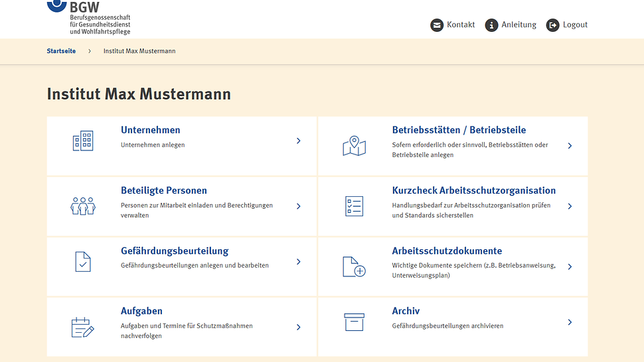This screenshot has height=362, width=644.
Task: Open the Gefährdungsbeurteilung heading link
Action: [x=175, y=251]
